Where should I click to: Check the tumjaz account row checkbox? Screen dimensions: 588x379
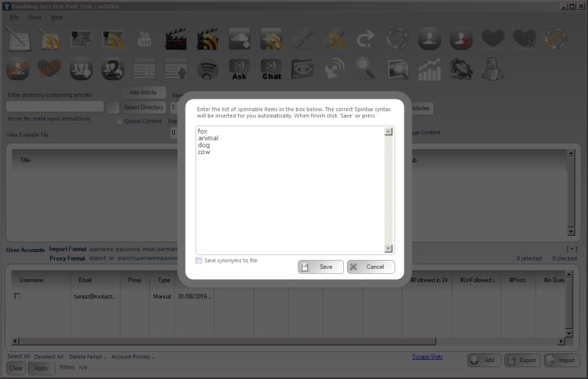17,296
